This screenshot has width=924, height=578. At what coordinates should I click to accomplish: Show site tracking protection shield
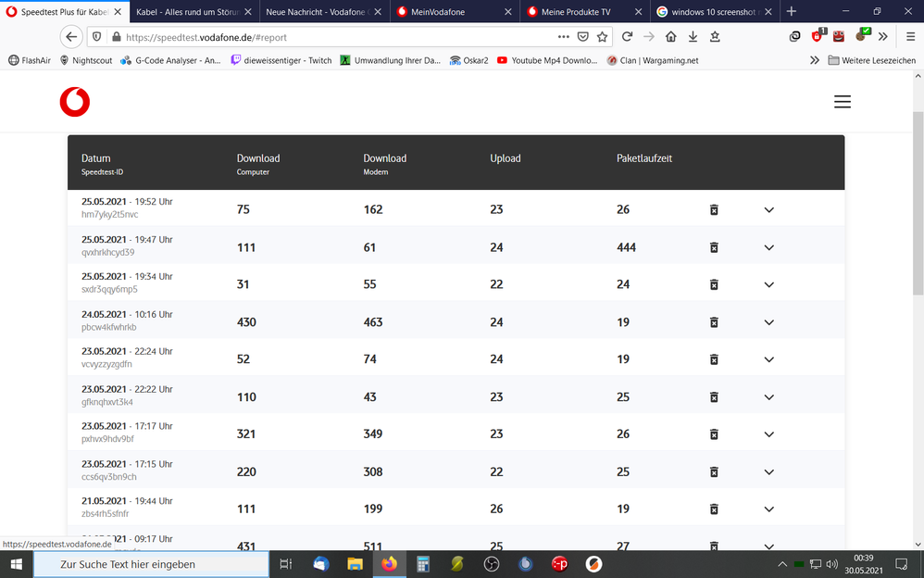(x=96, y=37)
